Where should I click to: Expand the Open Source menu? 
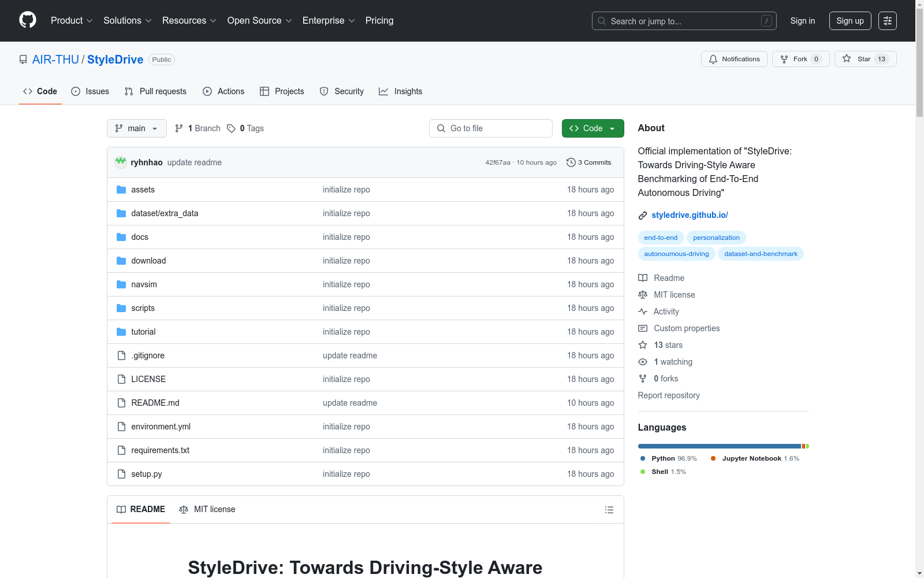coord(260,20)
